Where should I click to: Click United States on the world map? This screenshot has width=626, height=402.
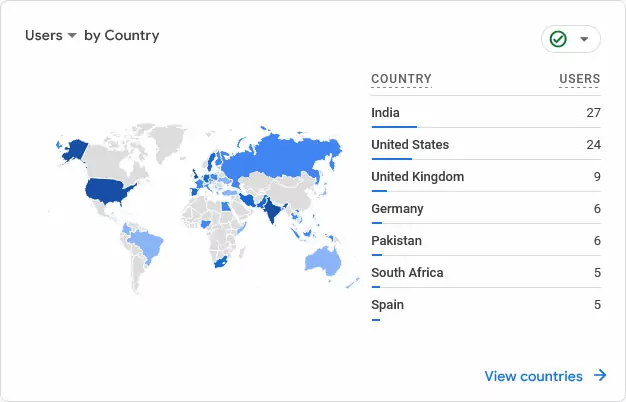pos(108,190)
